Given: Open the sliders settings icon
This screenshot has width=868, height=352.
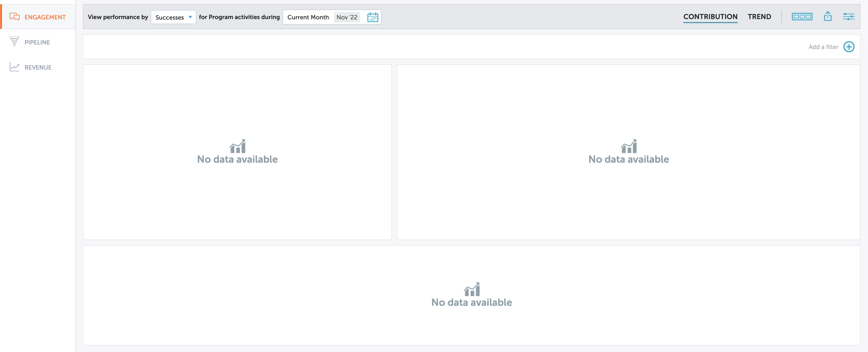Looking at the screenshot, I should pyautogui.click(x=848, y=17).
